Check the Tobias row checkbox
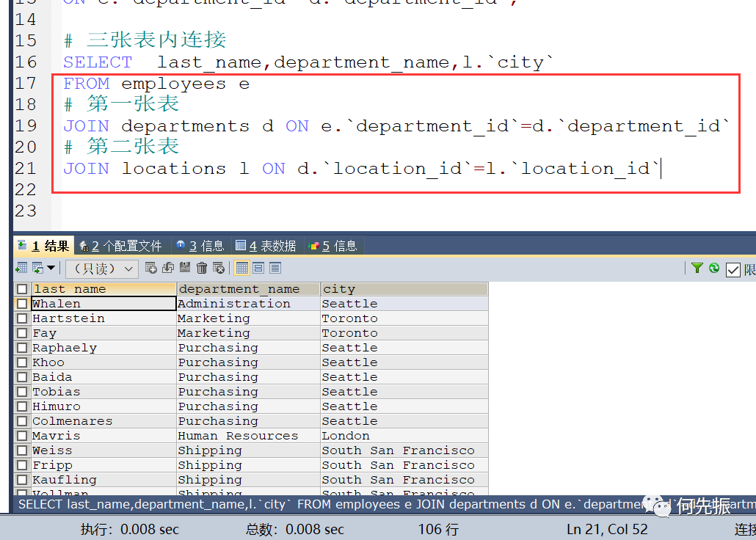 pos(22,392)
